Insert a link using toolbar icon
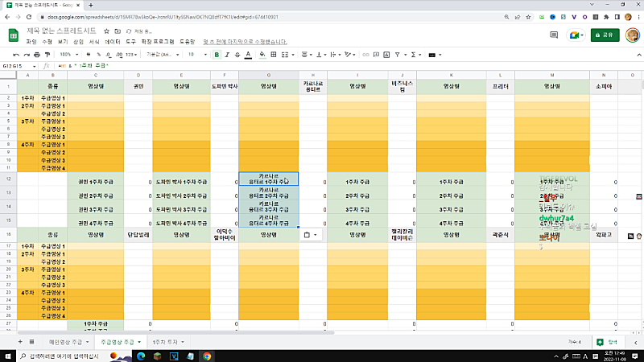This screenshot has width=644, height=362. tap(365, 54)
